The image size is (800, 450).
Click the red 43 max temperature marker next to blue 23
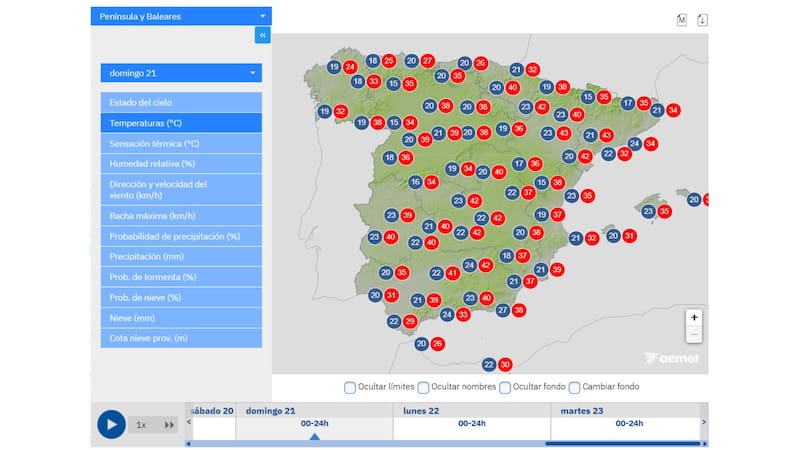(564, 133)
